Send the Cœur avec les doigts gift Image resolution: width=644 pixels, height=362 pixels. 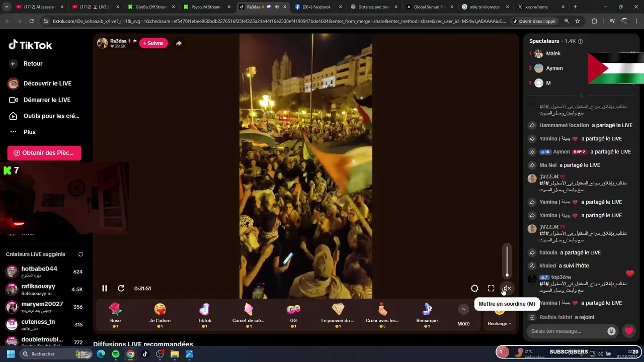pos(382,315)
